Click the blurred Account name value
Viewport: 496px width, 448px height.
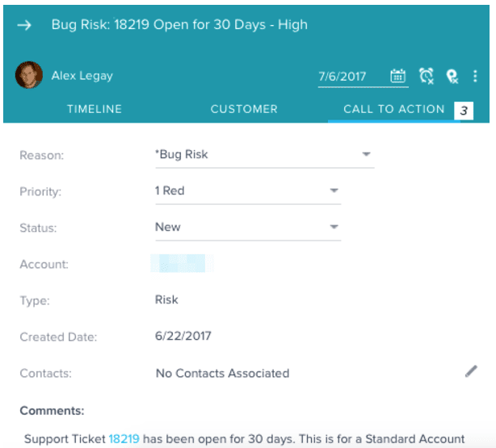click(x=182, y=263)
